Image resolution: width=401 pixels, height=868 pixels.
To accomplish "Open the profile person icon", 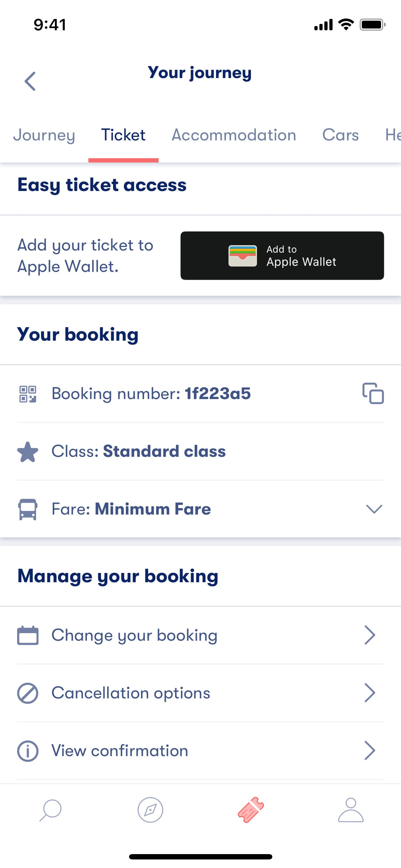I will (x=351, y=810).
